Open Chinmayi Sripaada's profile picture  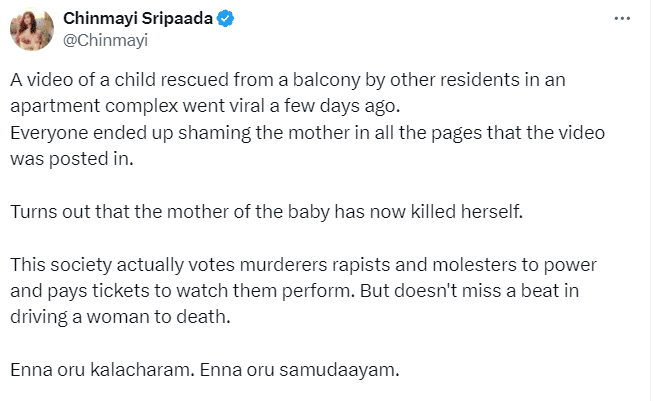pyautogui.click(x=32, y=28)
